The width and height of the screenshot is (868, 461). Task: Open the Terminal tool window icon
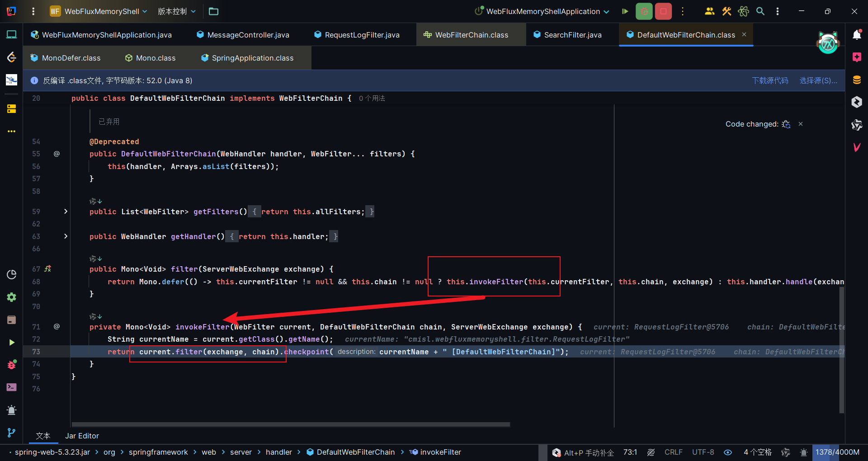coord(12,387)
